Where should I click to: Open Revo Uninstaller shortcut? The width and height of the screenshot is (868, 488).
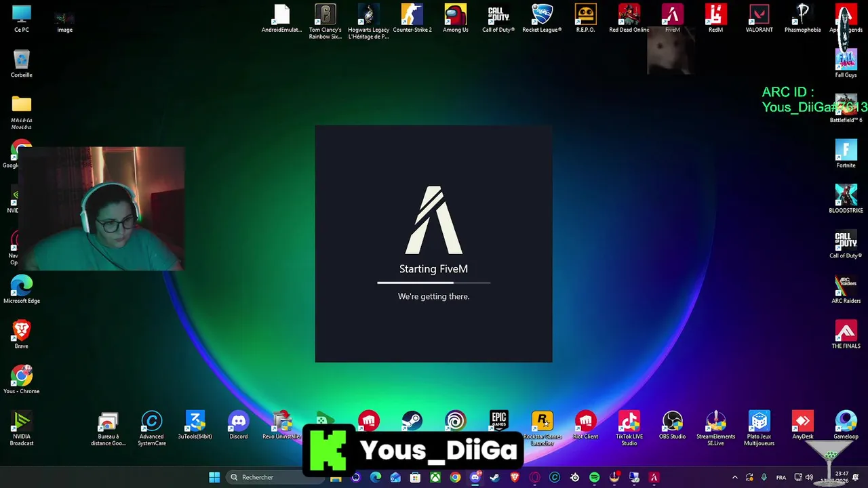[x=282, y=426]
